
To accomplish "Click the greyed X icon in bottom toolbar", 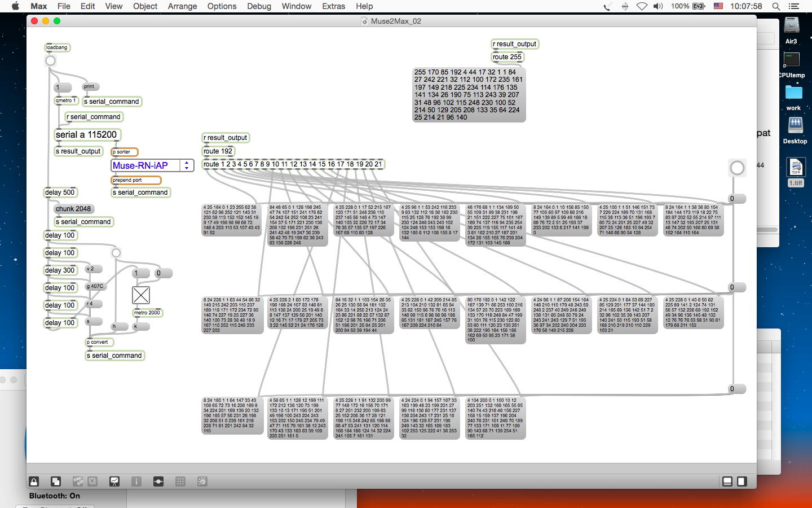I will pos(92,481).
